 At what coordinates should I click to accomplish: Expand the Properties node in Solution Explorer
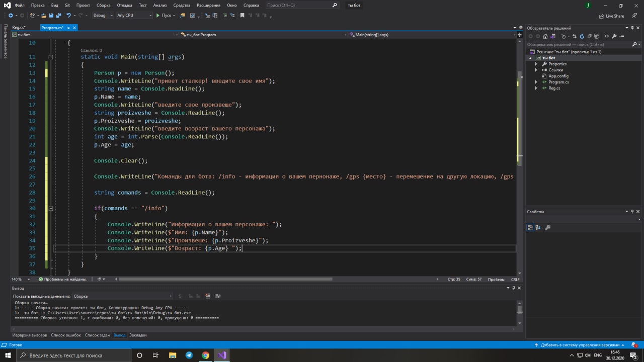pyautogui.click(x=536, y=64)
